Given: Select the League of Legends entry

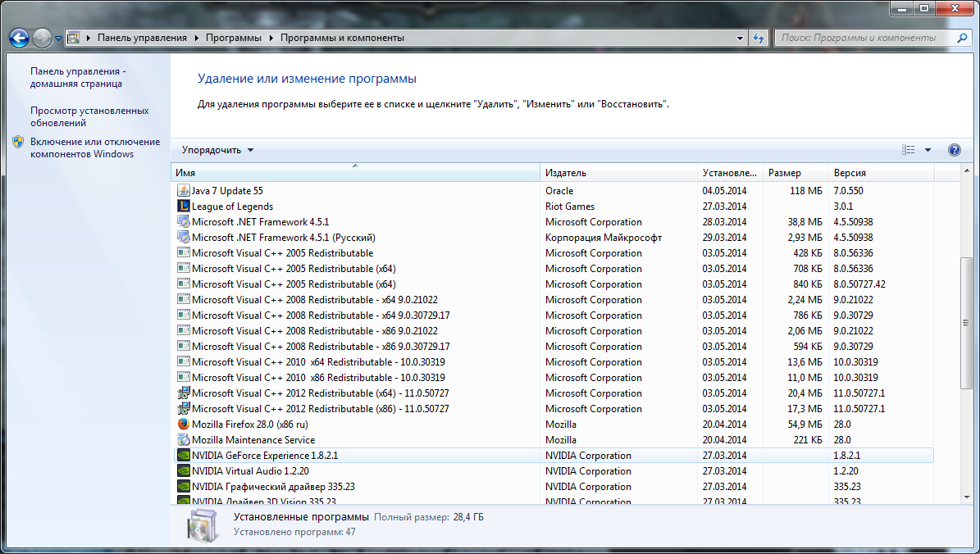Looking at the screenshot, I should pos(553,206).
